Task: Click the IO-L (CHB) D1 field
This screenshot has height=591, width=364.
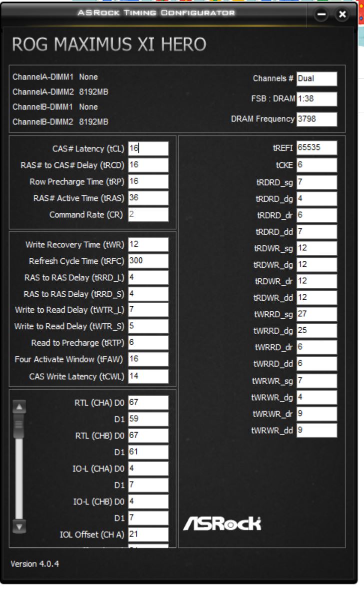Action: pyautogui.click(x=148, y=518)
